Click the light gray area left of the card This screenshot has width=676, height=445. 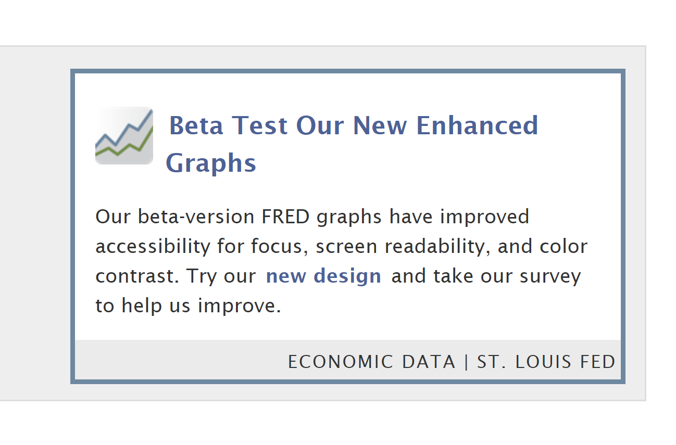click(35, 223)
